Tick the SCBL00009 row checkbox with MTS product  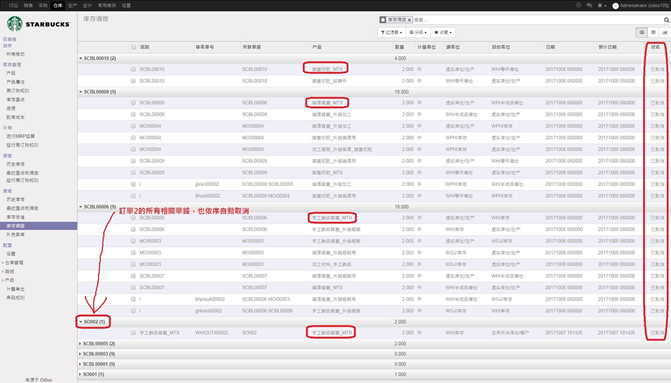point(133,173)
